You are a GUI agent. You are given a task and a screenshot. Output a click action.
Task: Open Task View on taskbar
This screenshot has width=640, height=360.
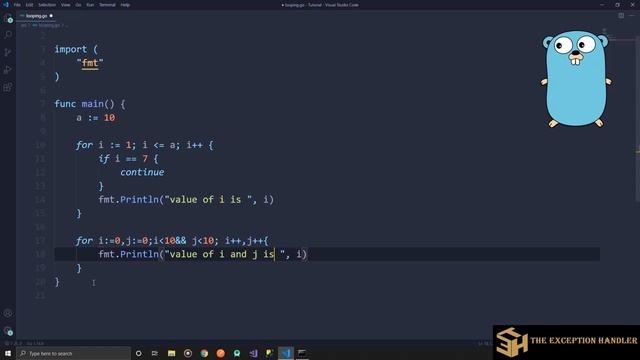click(155, 353)
